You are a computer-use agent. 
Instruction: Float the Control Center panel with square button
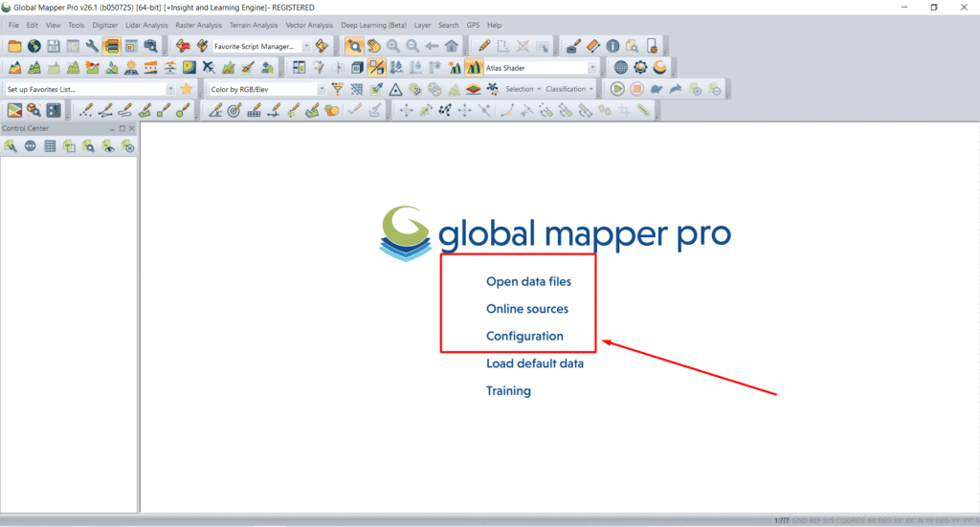tap(122, 128)
